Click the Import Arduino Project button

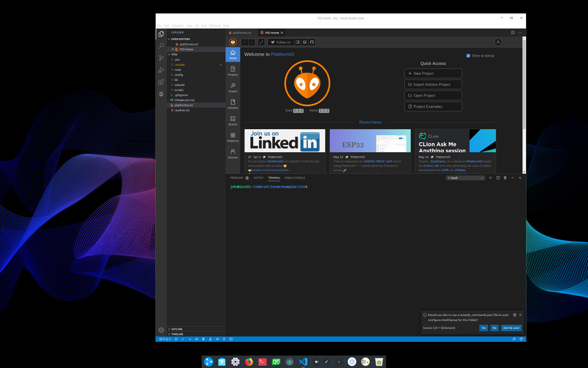point(433,85)
